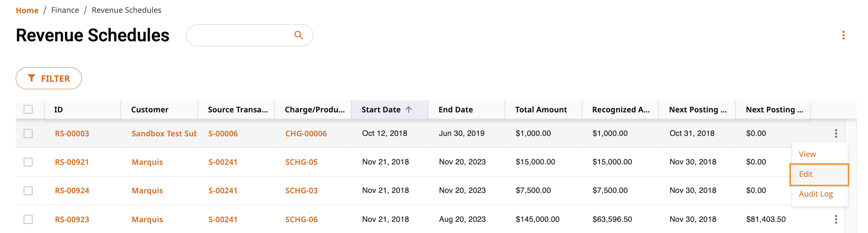The width and height of the screenshot is (868, 233).
Task: Click the funnel icon on the Filter button
Action: [31, 78]
